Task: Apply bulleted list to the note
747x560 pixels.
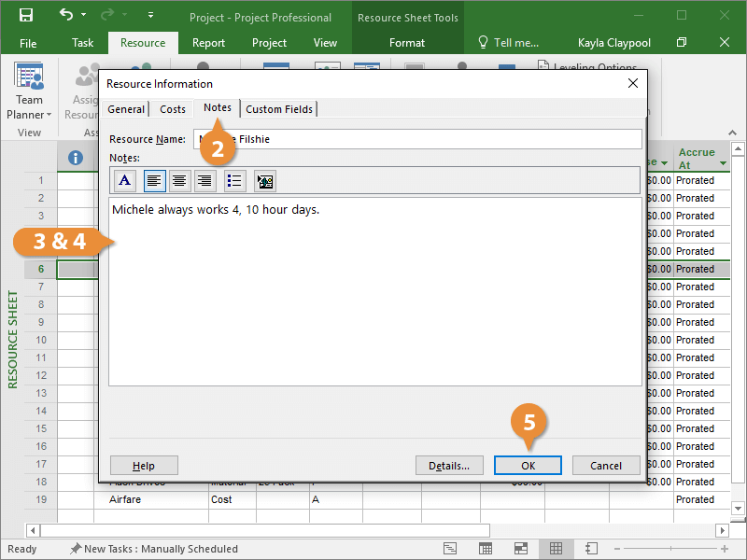Action: tap(234, 181)
